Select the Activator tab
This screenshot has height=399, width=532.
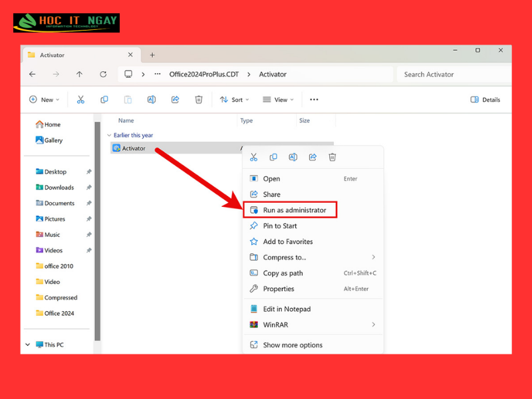pyautogui.click(x=82, y=55)
